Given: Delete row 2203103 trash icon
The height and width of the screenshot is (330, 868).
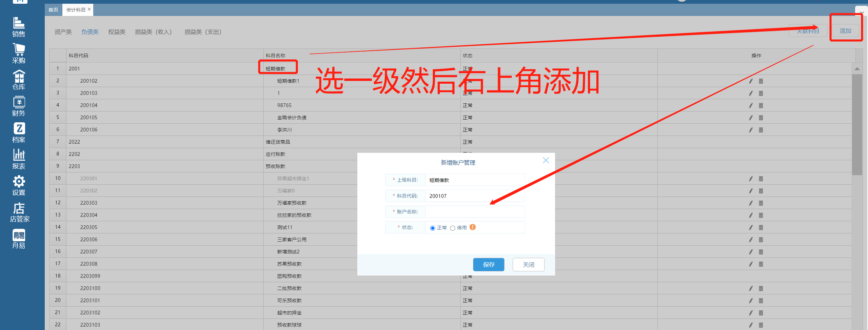Looking at the screenshot, I should 761,325.
